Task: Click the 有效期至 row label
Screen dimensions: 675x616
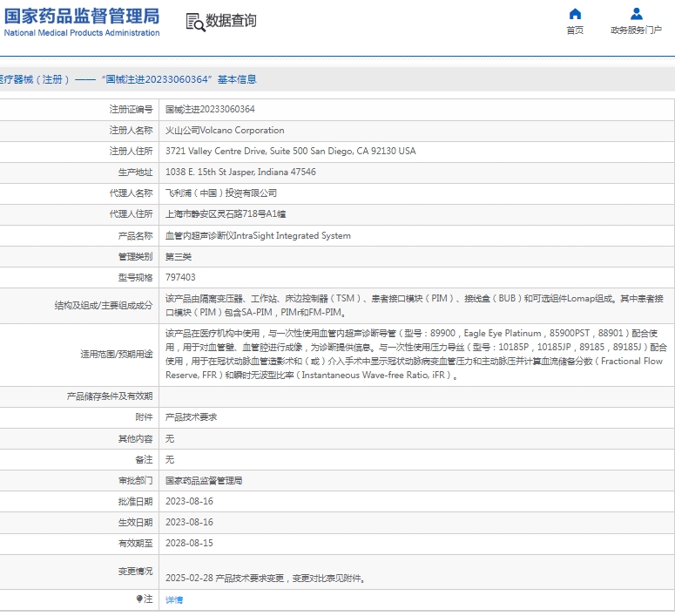Action: pos(136,543)
